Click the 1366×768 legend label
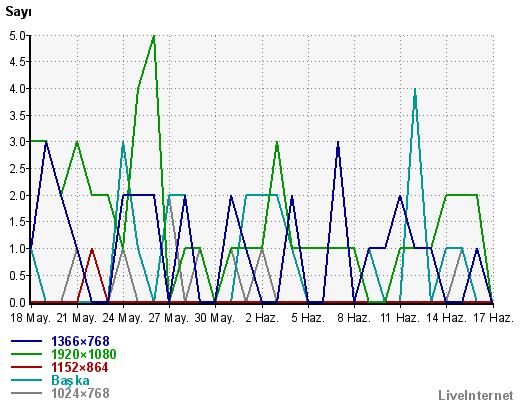 pyautogui.click(x=80, y=341)
